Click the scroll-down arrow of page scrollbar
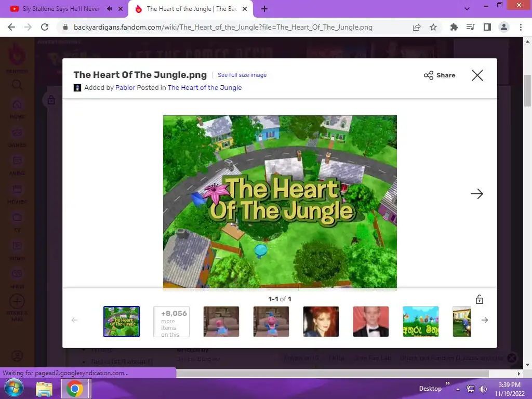Screen dimensions: 532x399 [x=527, y=365]
